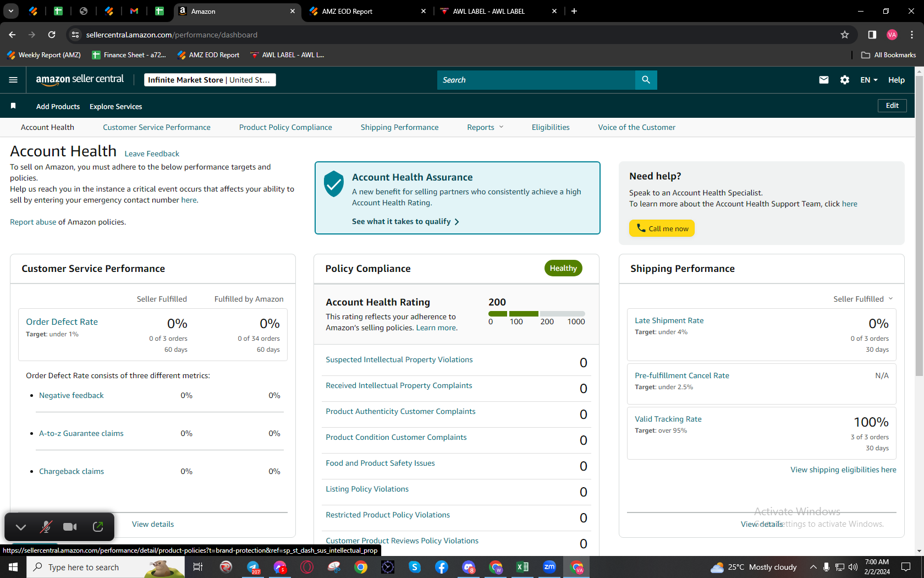
Task: Open the Leave Feedback link
Action: [x=152, y=154]
